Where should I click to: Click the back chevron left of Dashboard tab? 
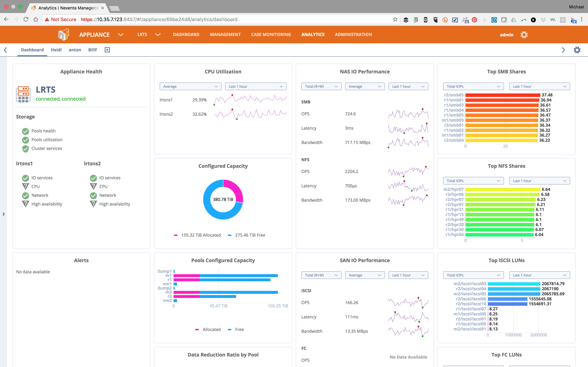click(6, 50)
